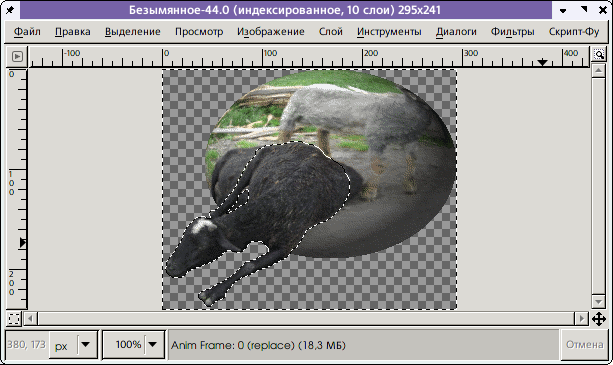The height and width of the screenshot is (365, 613).
Task: Open the Слой menu
Action: point(331,32)
